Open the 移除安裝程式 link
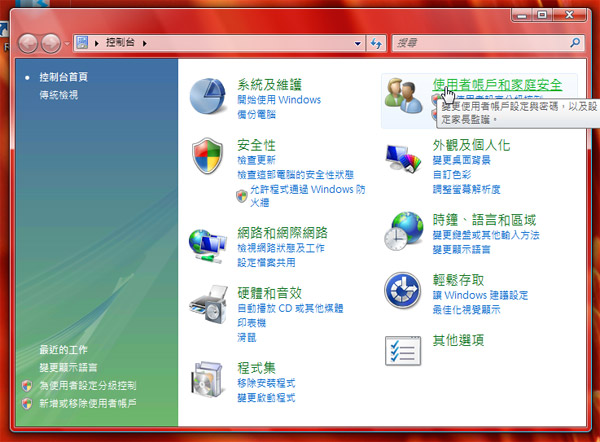 point(266,383)
